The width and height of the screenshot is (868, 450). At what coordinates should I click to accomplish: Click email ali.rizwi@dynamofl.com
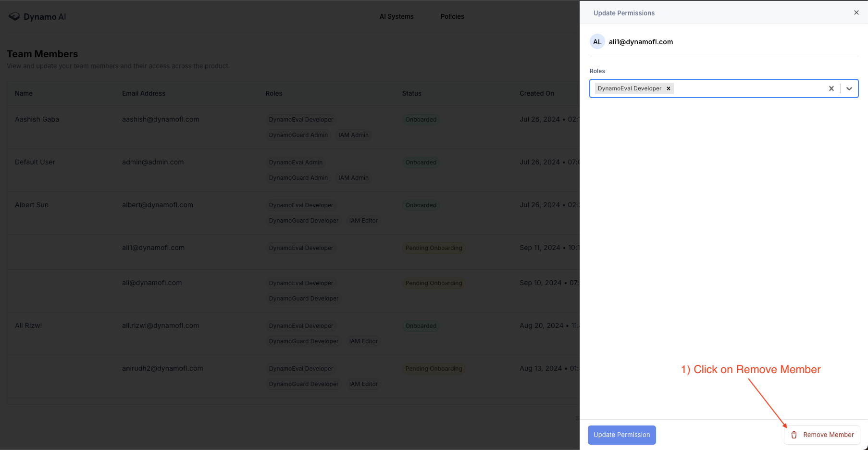pos(161,325)
